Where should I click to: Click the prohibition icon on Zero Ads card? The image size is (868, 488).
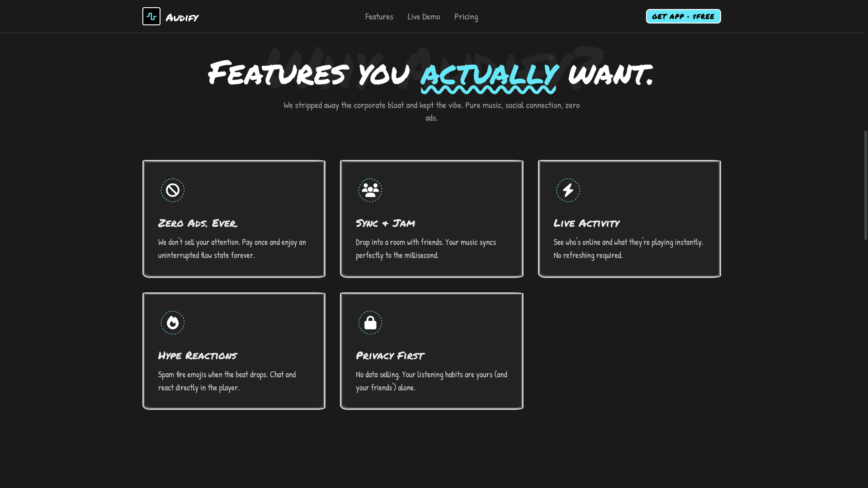click(x=172, y=190)
